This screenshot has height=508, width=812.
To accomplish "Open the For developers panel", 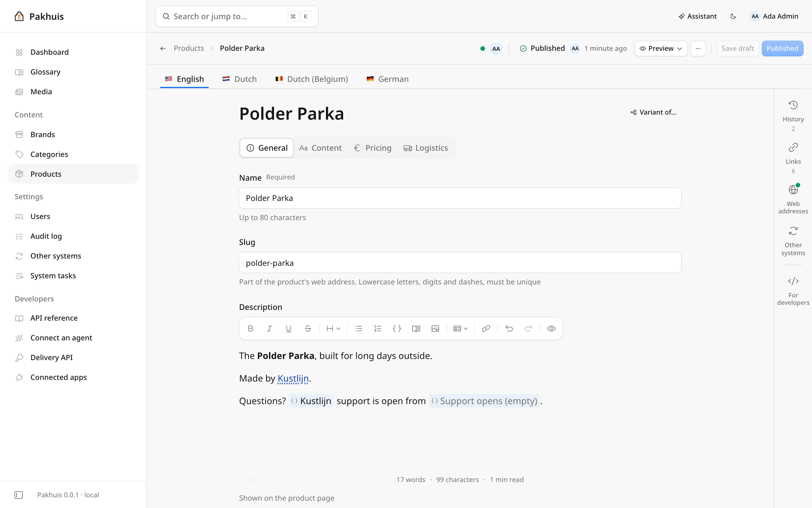I will point(793,291).
